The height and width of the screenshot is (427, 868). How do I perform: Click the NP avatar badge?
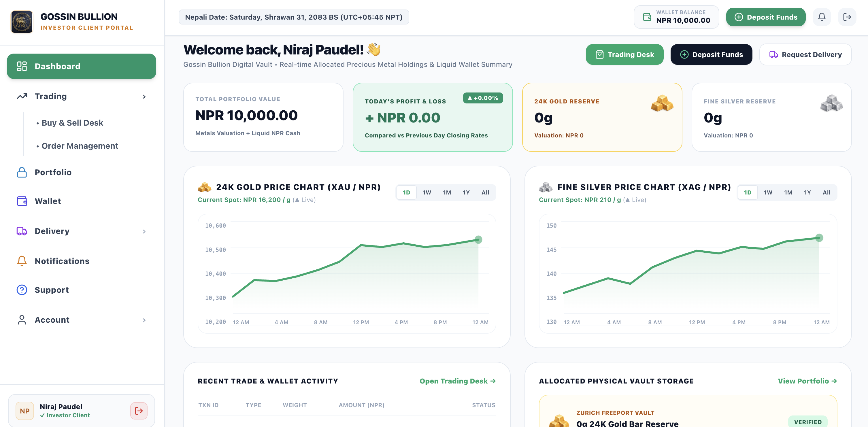[24, 411]
